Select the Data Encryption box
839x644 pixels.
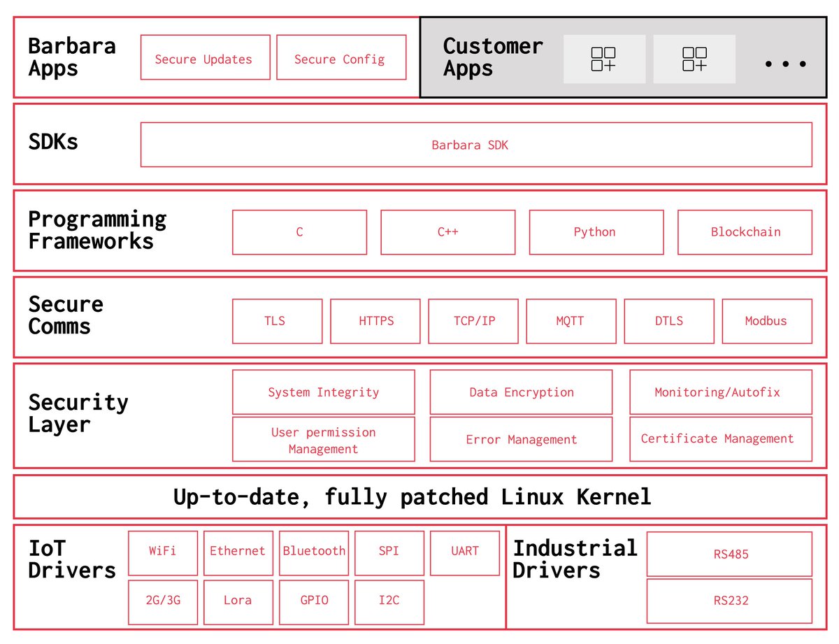(x=521, y=392)
